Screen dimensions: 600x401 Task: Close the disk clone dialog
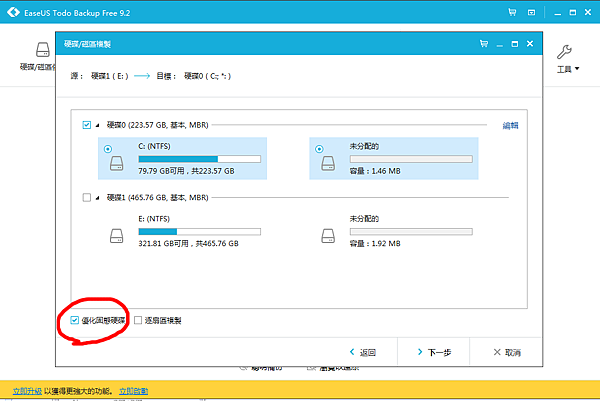click(x=530, y=44)
